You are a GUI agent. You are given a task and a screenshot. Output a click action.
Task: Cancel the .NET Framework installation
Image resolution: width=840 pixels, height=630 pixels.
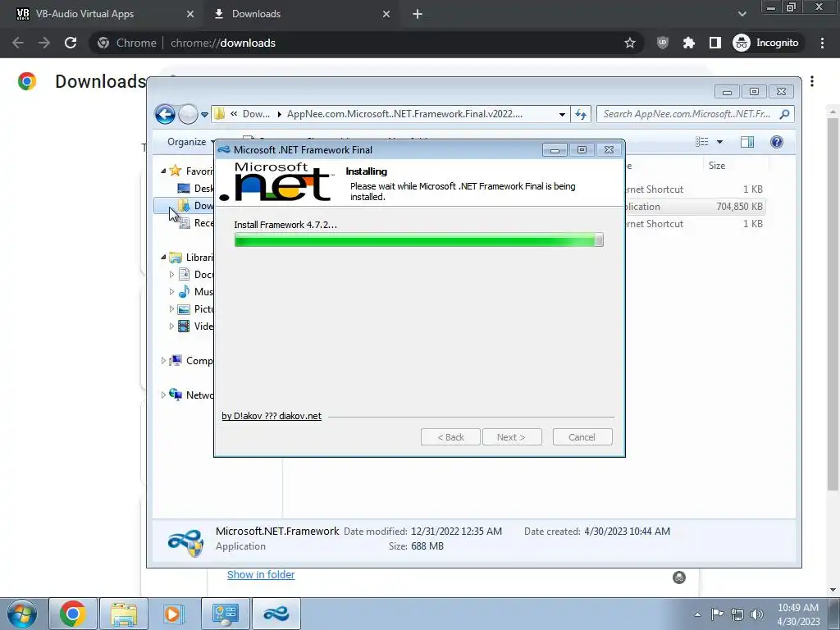[x=582, y=437]
